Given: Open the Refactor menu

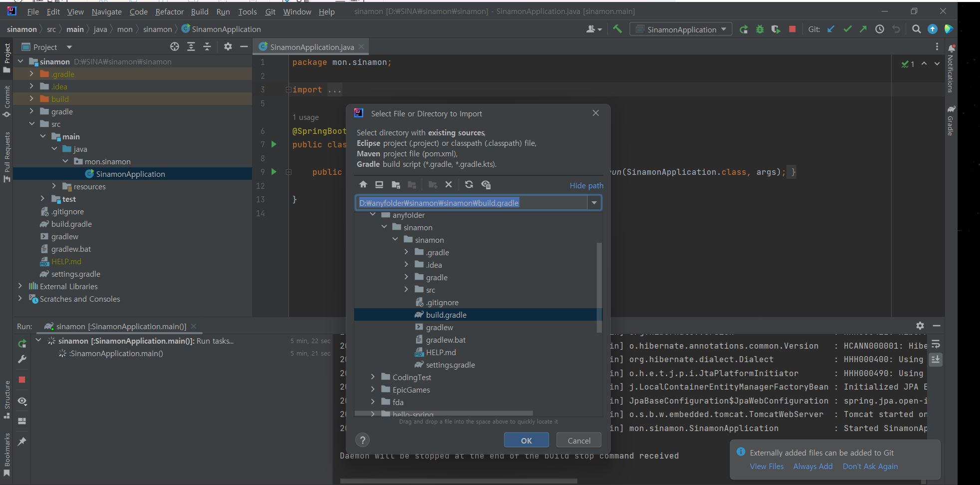Looking at the screenshot, I should point(170,11).
